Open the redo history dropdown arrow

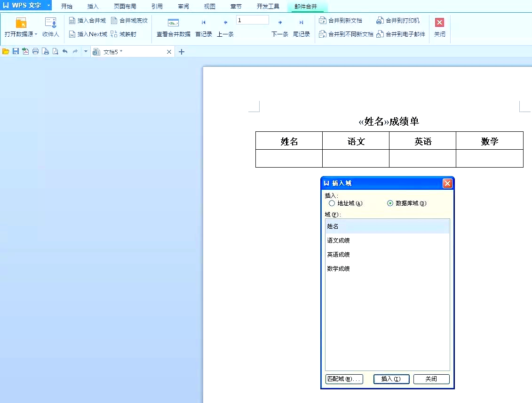click(x=85, y=51)
